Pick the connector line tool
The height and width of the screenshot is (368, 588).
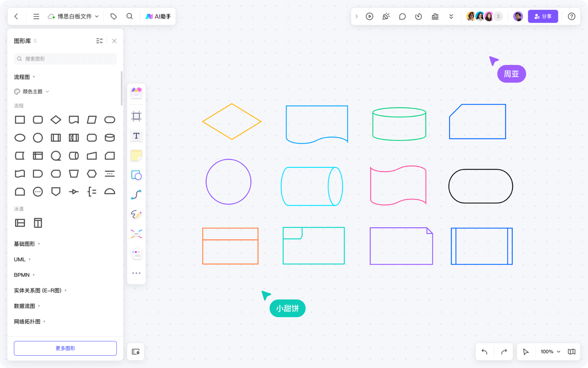point(136,195)
